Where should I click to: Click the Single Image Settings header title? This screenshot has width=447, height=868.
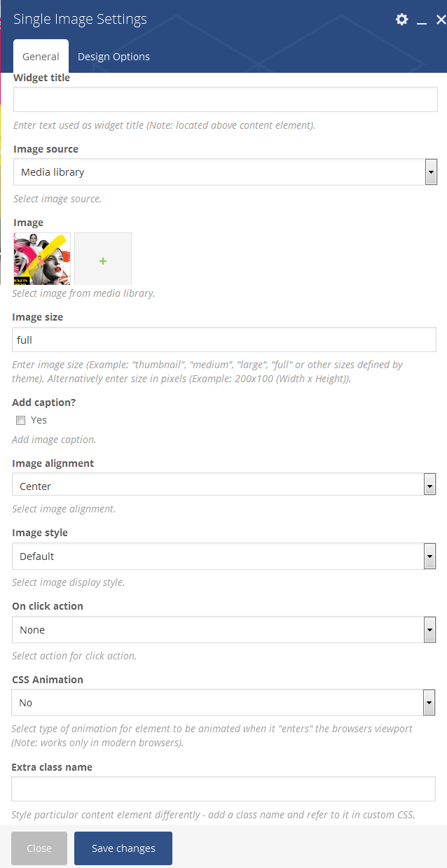click(80, 19)
